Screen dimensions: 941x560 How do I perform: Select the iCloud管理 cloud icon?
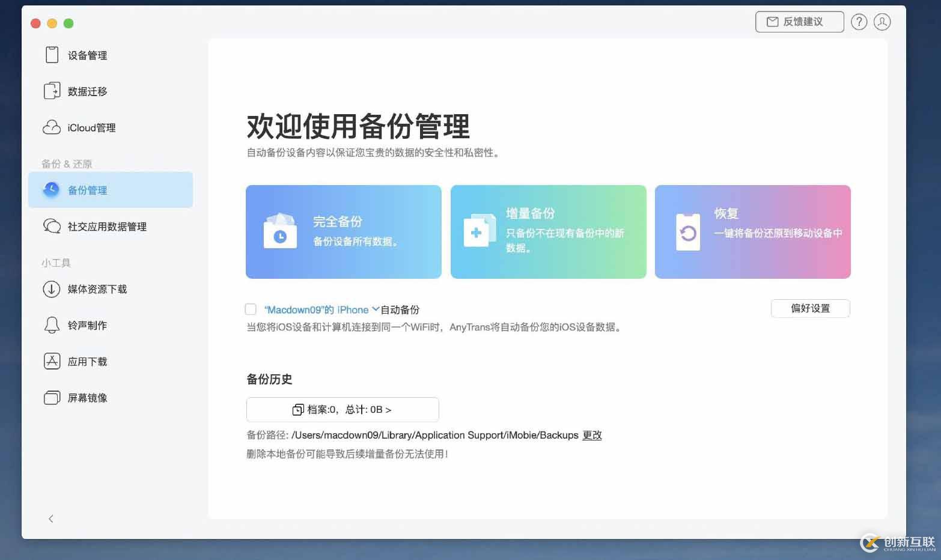click(x=52, y=127)
